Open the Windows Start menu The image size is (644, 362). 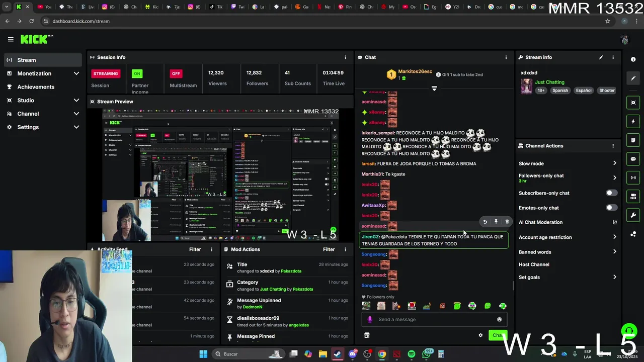(203, 354)
